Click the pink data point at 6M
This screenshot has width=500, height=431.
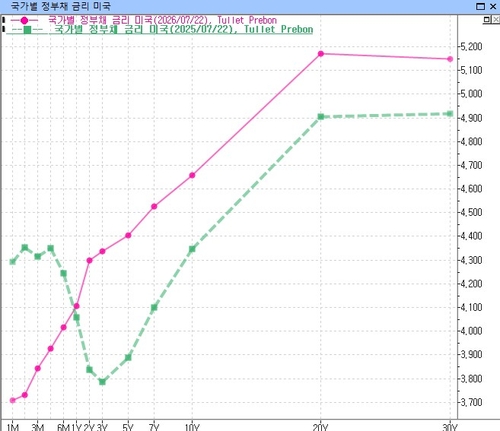click(x=63, y=327)
